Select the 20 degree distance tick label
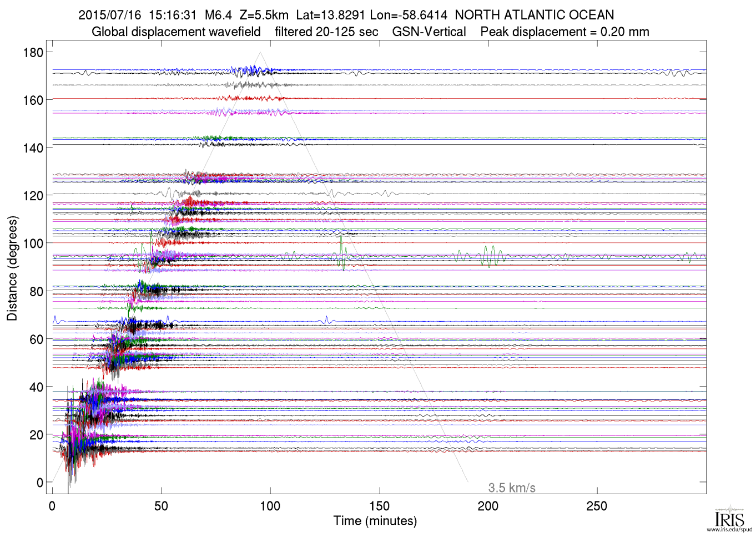The image size is (756, 533). pyautogui.click(x=36, y=435)
